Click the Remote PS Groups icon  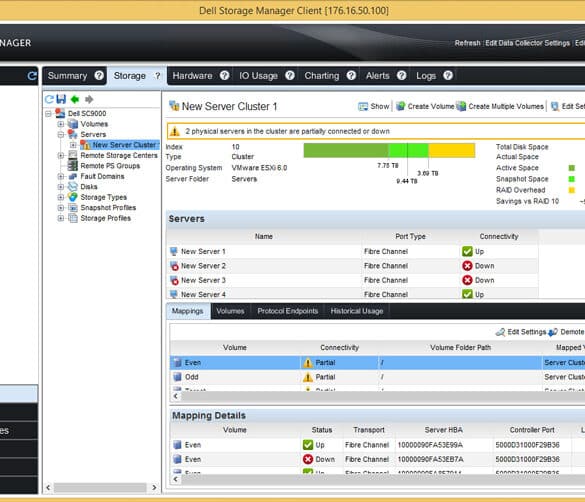tap(72, 166)
